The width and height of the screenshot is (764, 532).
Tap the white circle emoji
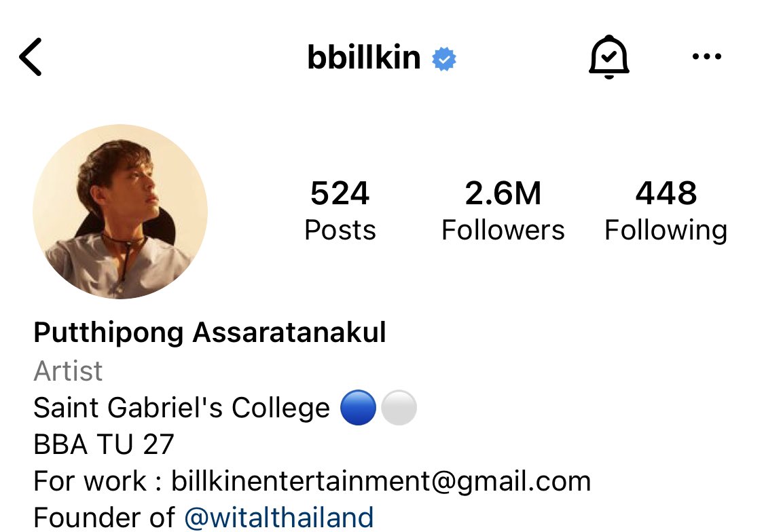(x=399, y=407)
